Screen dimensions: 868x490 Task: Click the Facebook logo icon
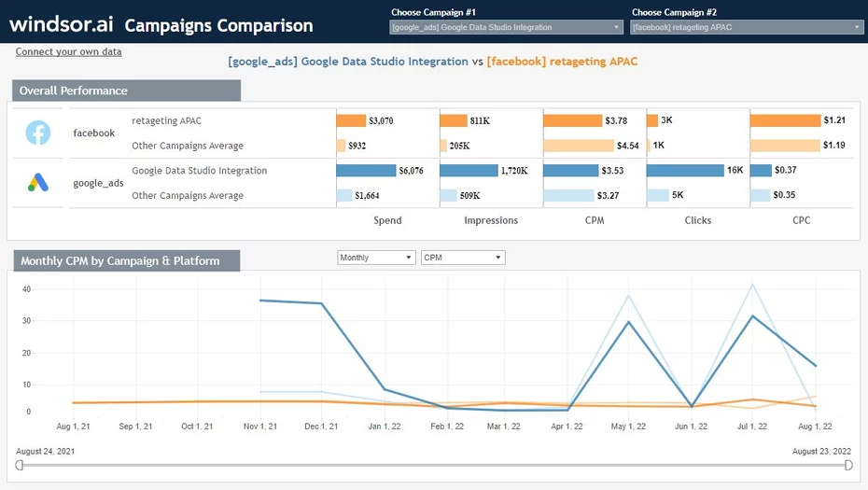pos(38,133)
